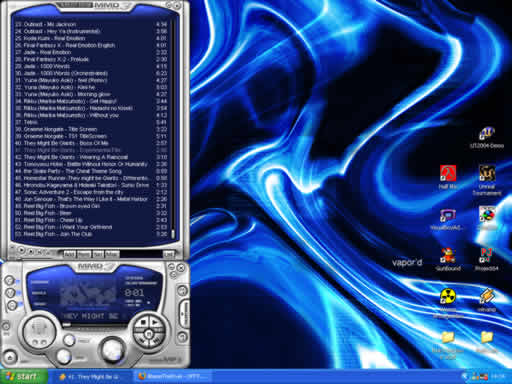Click the playlist Add button
512x384 pixels.
point(69,254)
